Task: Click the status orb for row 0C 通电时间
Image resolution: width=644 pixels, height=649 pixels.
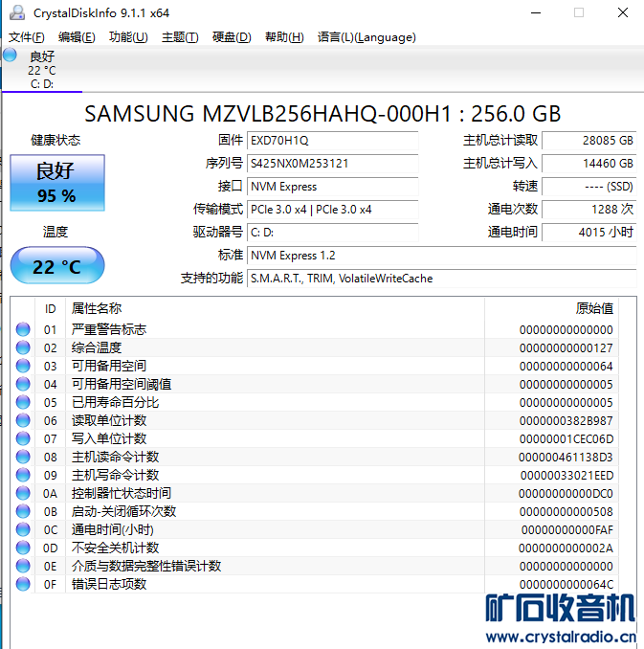Action: coord(23,529)
